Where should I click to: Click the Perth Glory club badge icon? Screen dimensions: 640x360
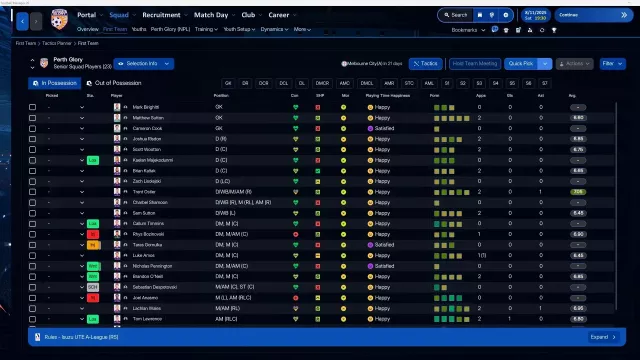pyautogui.click(x=59, y=19)
